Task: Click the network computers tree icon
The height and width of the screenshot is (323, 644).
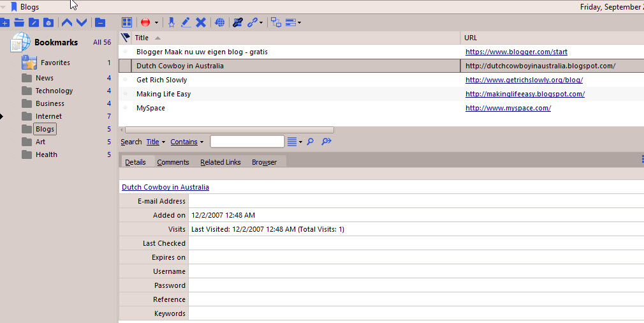Action: (x=276, y=22)
